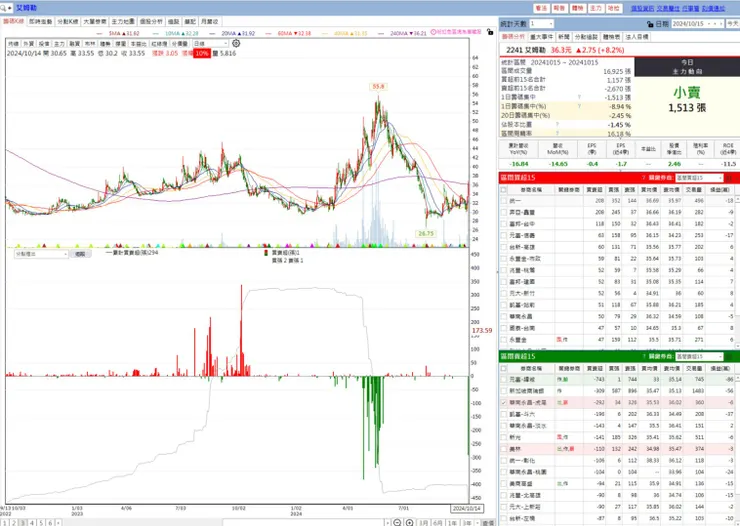Click the 1年 range button on the timeline
740x526 pixels.
453,523
